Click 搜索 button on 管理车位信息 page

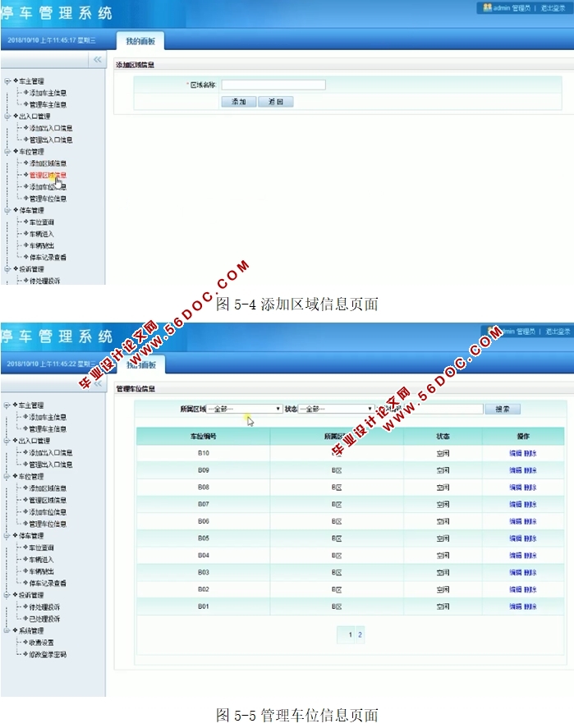(x=503, y=409)
